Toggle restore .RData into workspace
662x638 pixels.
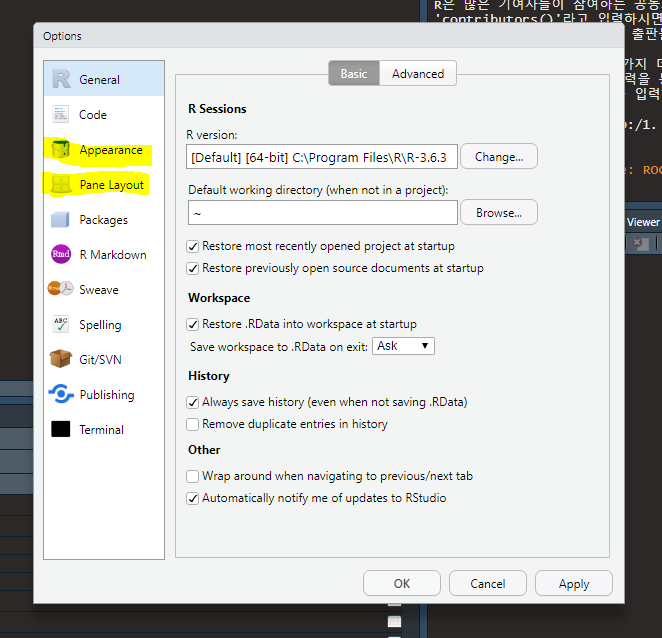point(193,324)
